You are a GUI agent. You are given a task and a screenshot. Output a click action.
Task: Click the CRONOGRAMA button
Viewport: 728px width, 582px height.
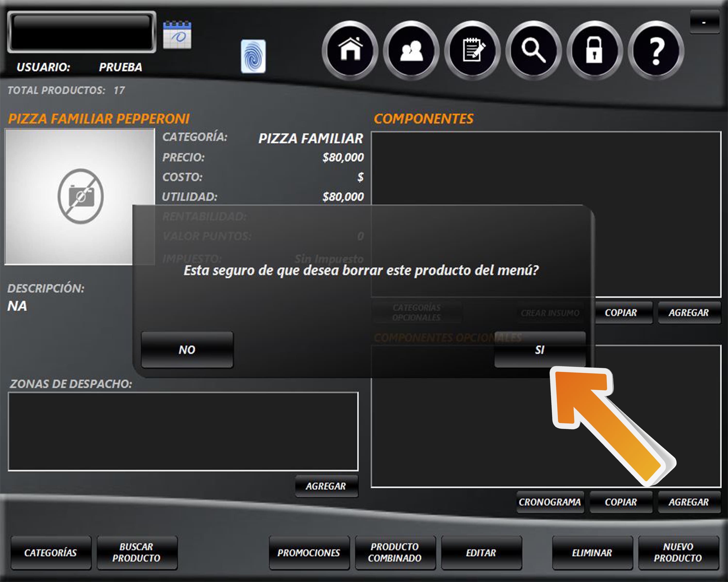point(550,502)
